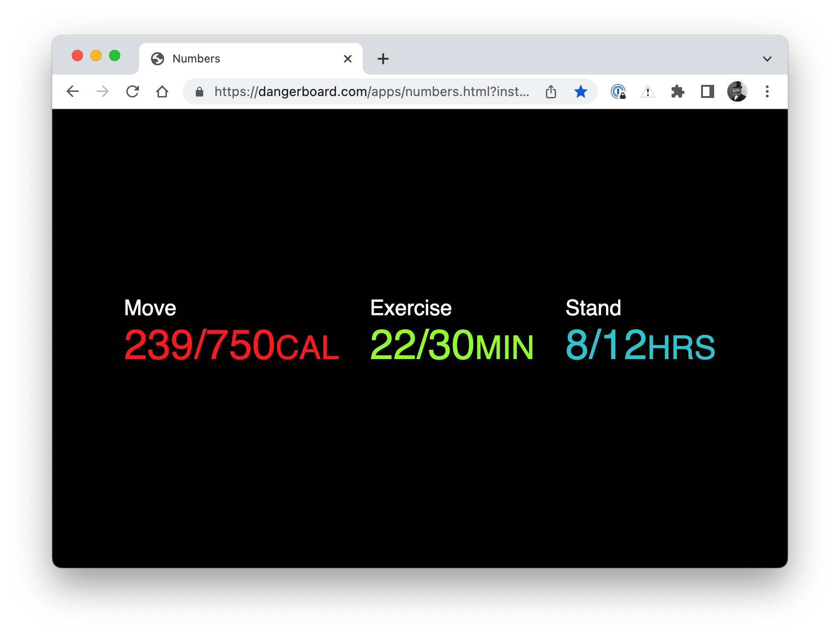
Task: Go back to the previous page
Action: pos(73,91)
